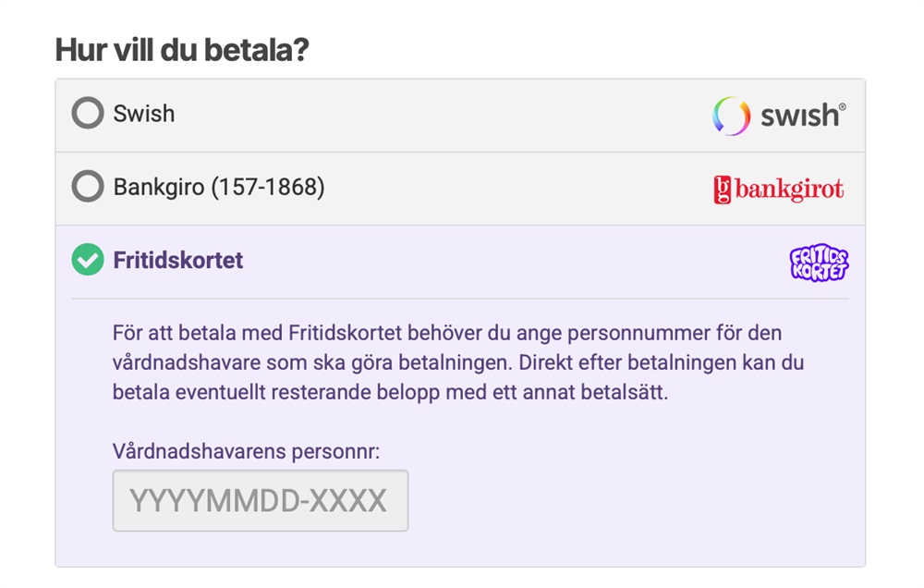The image size is (924, 588).
Task: Choose the 'Swish' payment label
Action: pyautogui.click(x=143, y=114)
